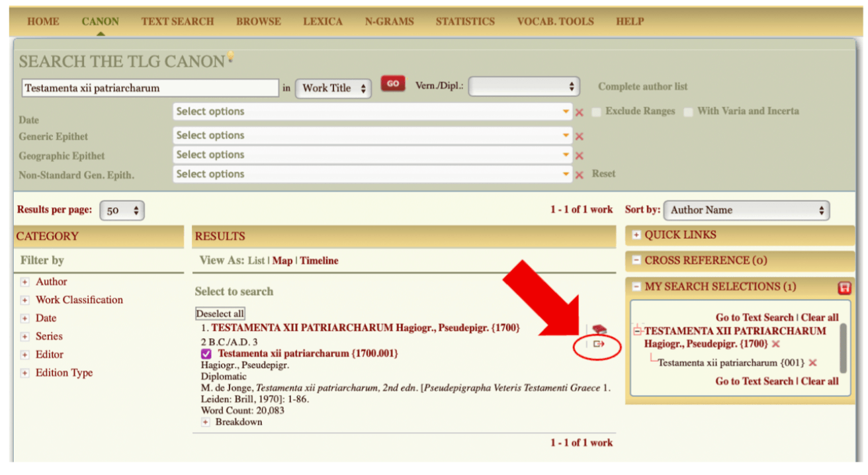Screen dimensions: 868x475
Task: Click the lightbulb hint icon beside the title
Action: 230,58
